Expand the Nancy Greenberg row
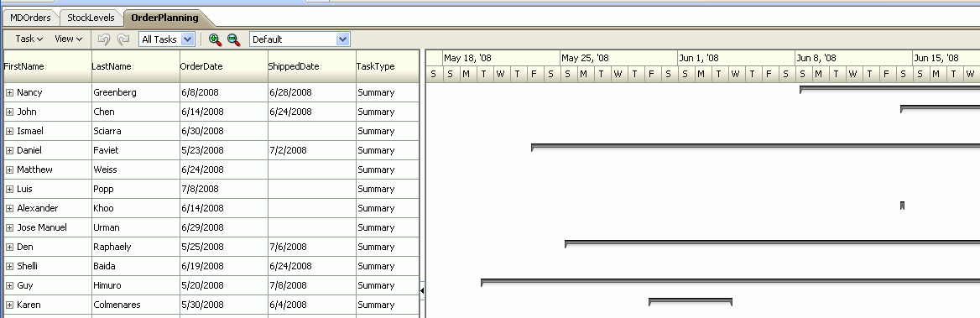Viewport: 980px width, 318px height. [x=9, y=92]
